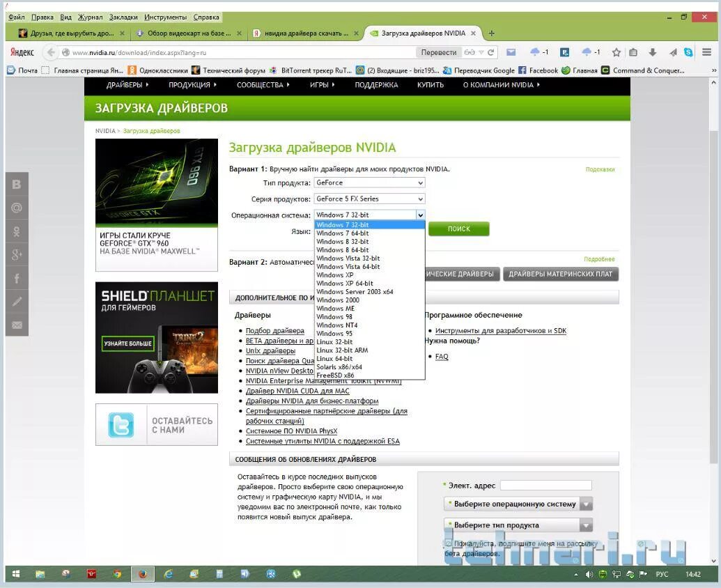Share via Facebook sidebar icon
This screenshot has width=721, height=588.
[x=17, y=278]
